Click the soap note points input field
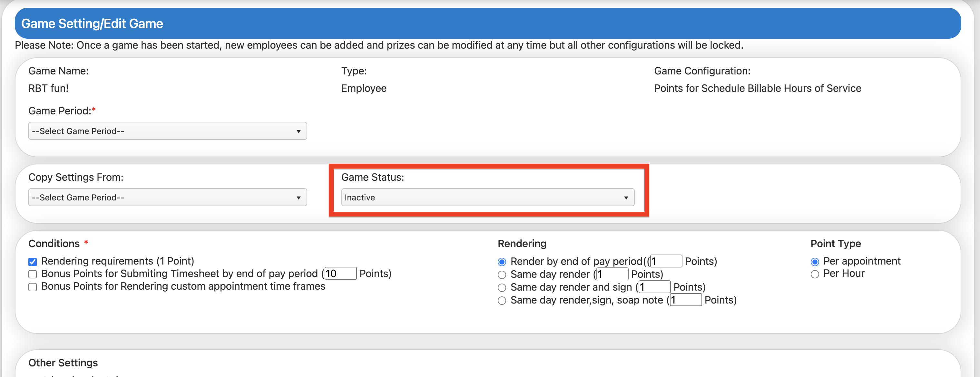This screenshot has width=980, height=377. (686, 300)
